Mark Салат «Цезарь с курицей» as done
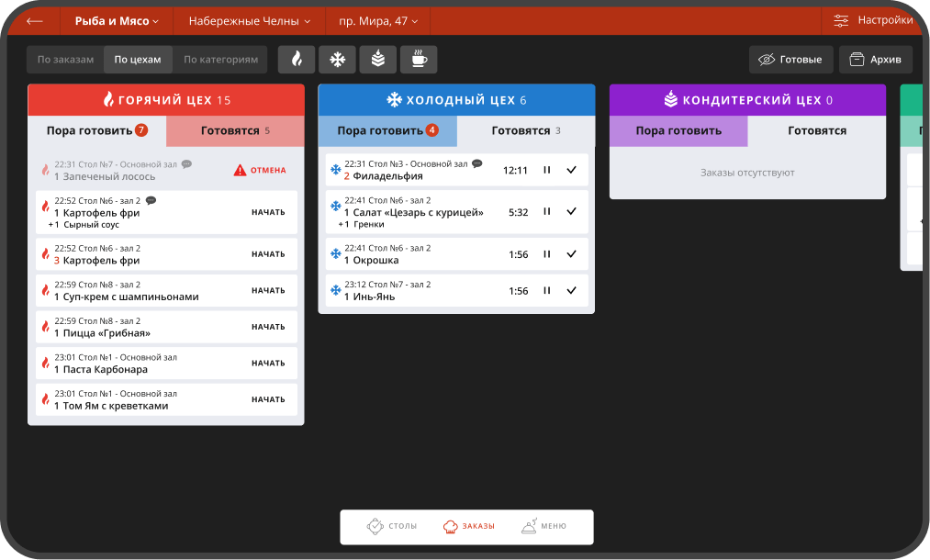This screenshot has height=560, width=930. click(571, 211)
